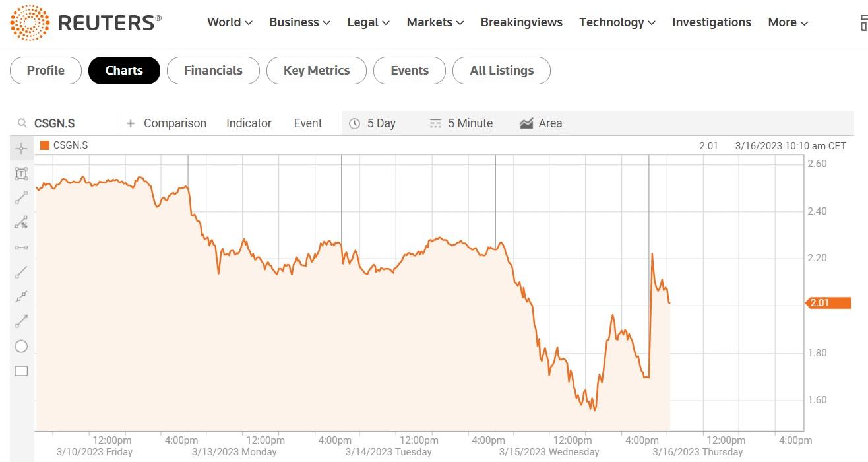This screenshot has width=868, height=462.
Task: Open the 5 Minute interval dropdown
Action: click(461, 123)
